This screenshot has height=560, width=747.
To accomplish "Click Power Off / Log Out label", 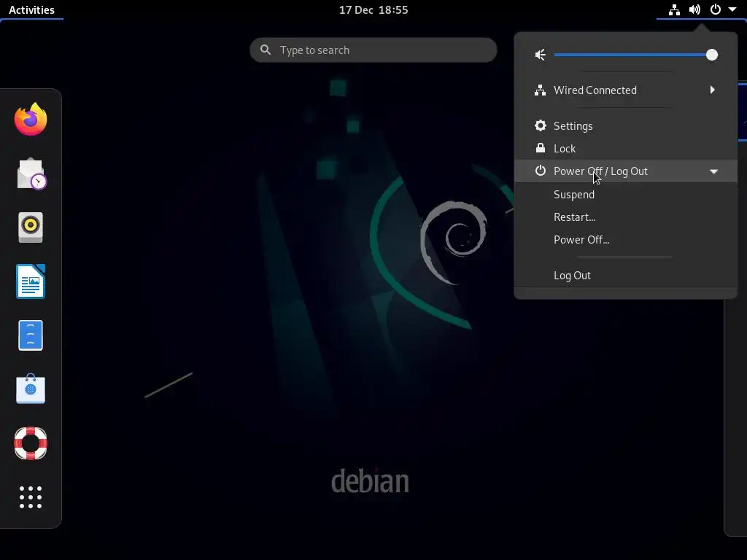I will click(600, 171).
